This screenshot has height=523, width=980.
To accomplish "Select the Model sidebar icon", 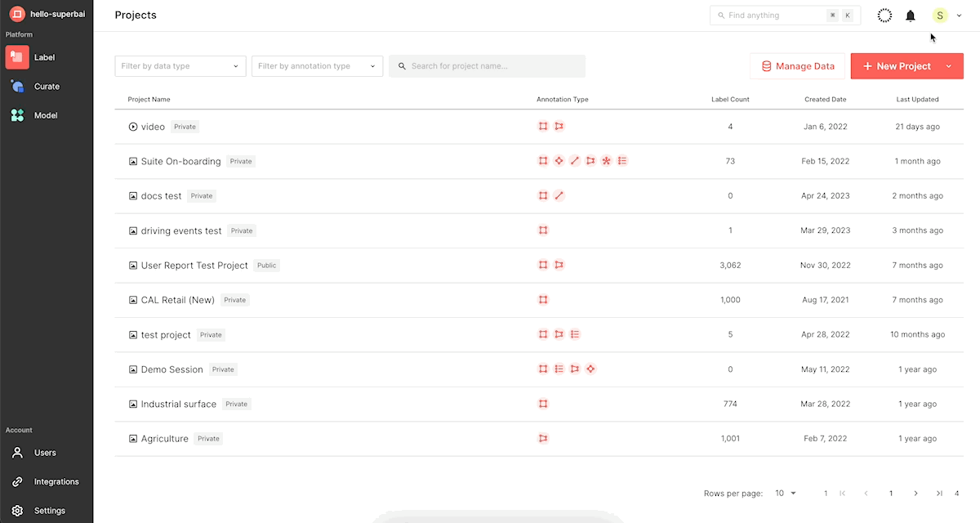I will point(17,115).
